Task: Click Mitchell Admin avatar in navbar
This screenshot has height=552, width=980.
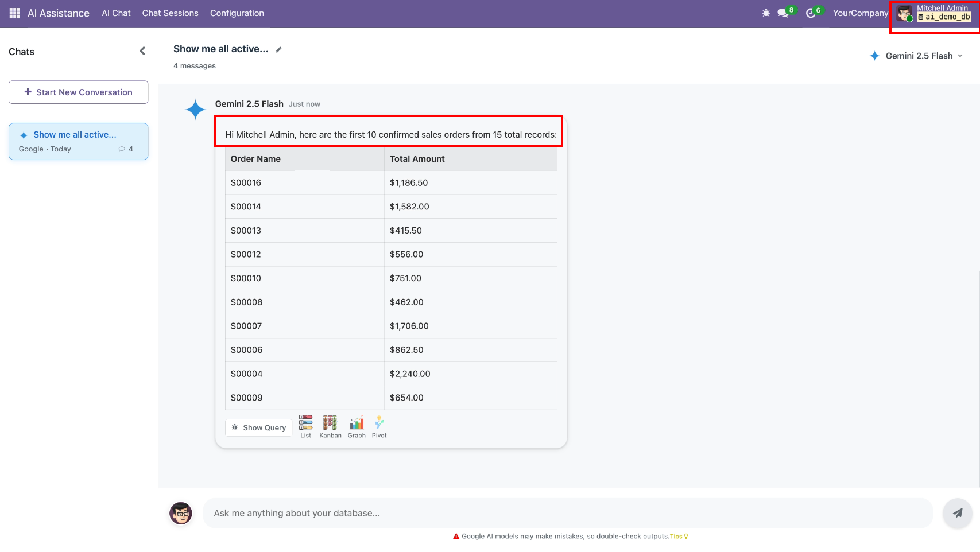Action: point(905,14)
